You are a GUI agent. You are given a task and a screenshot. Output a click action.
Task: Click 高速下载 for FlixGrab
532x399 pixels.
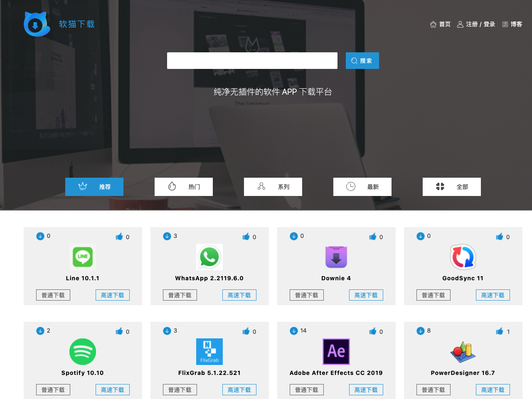pos(239,390)
